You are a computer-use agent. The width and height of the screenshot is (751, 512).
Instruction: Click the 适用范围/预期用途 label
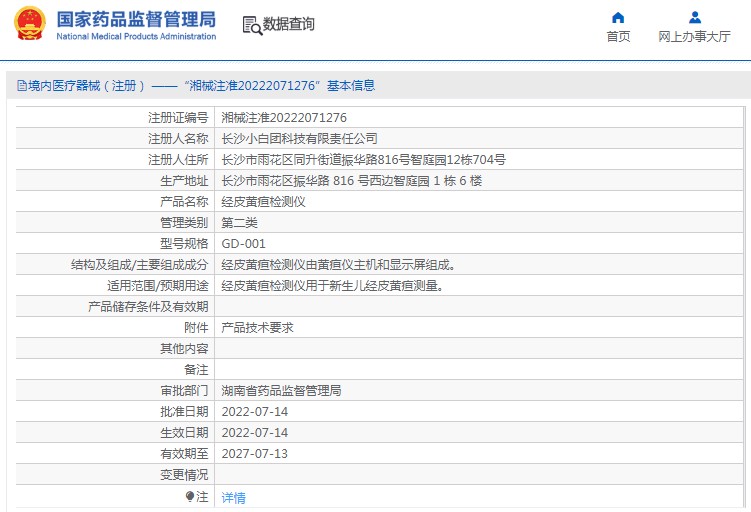(x=158, y=286)
